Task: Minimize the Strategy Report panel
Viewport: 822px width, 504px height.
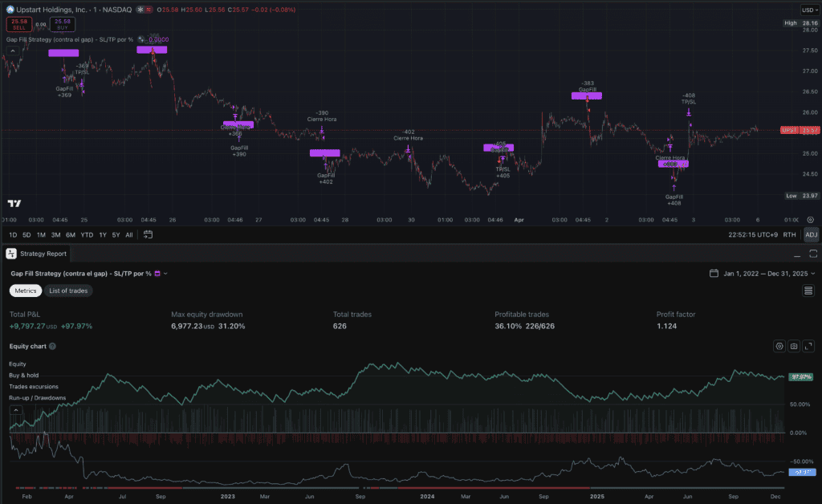Action: point(797,254)
